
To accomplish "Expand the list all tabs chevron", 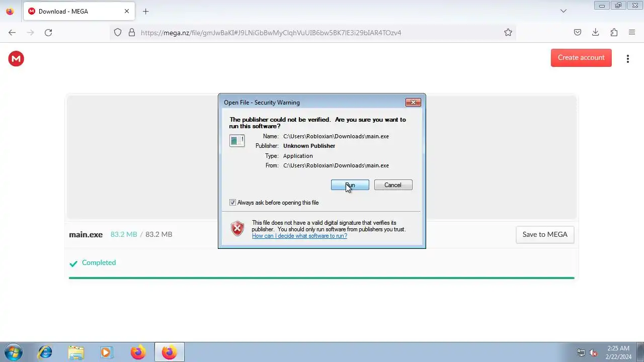I will point(563,11).
